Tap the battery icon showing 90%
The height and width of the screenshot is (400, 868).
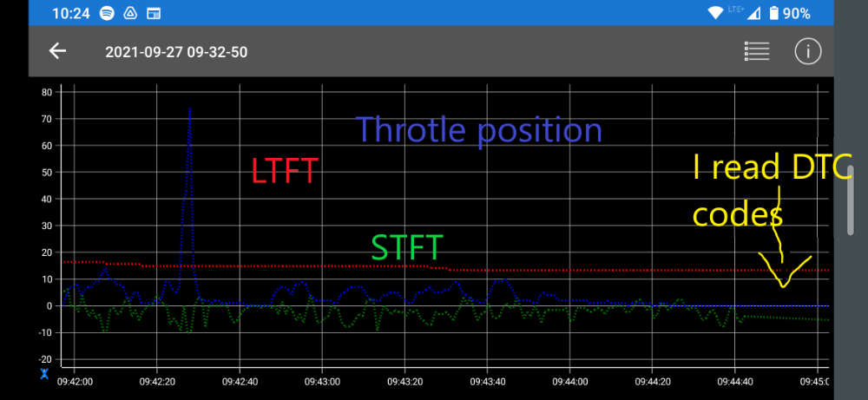[769, 13]
